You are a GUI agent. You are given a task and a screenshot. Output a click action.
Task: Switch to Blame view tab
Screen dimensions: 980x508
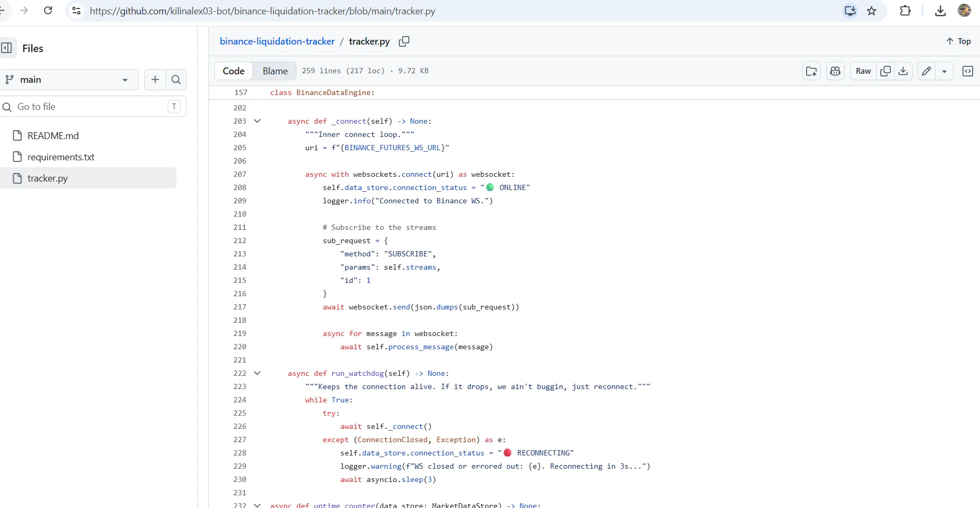275,71
